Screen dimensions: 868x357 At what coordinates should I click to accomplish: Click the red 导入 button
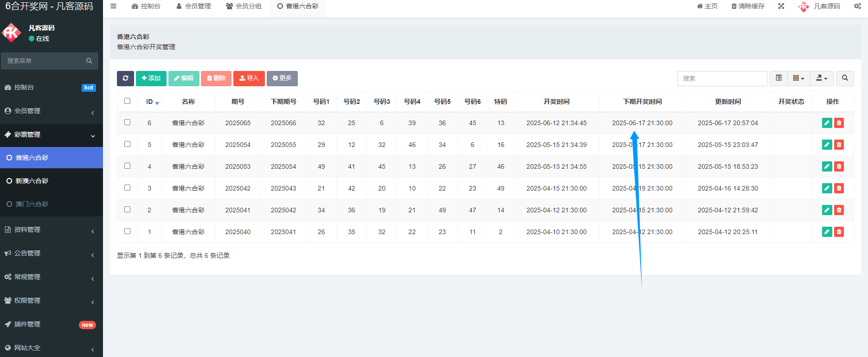click(249, 78)
